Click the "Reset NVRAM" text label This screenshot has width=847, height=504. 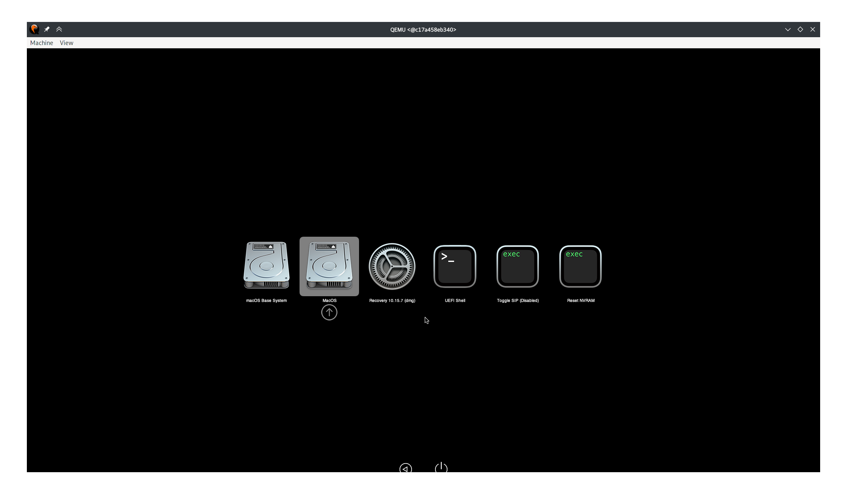[x=581, y=300]
